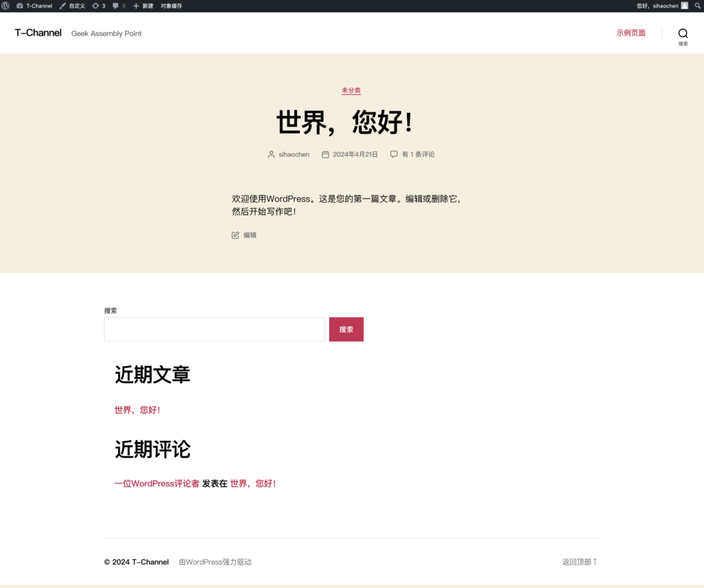Open the 对象缓存 admin bar menu
Image resolution: width=704 pixels, height=588 pixels.
tap(172, 5)
